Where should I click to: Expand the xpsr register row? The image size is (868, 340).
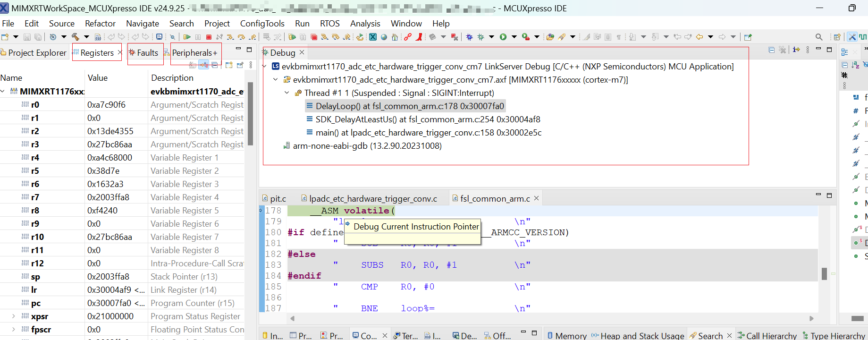pos(13,316)
